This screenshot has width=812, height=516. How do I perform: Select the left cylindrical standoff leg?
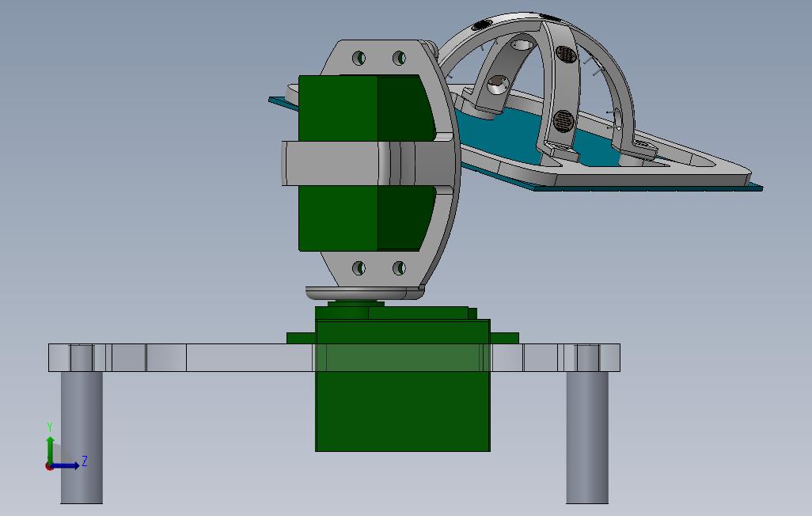82,437
